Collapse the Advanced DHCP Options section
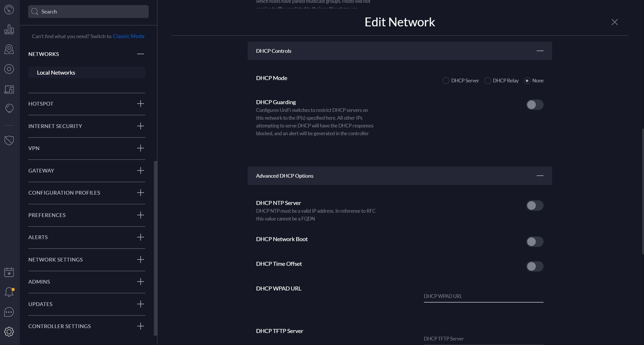The height and width of the screenshot is (345, 644). click(x=540, y=176)
